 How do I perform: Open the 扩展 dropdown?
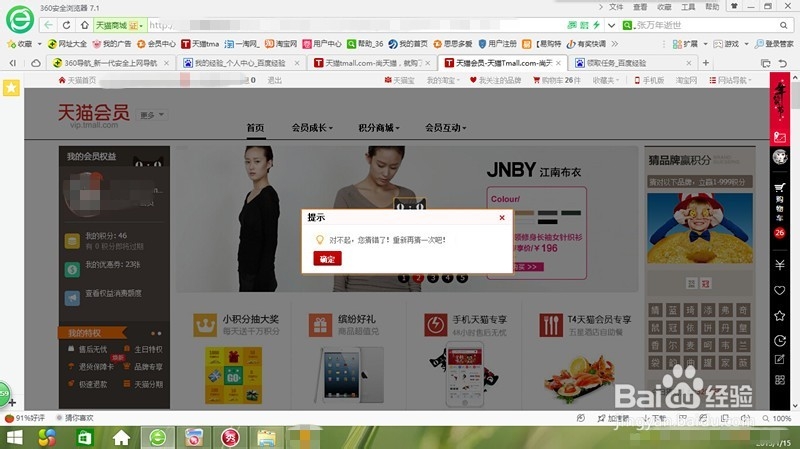tap(690, 44)
